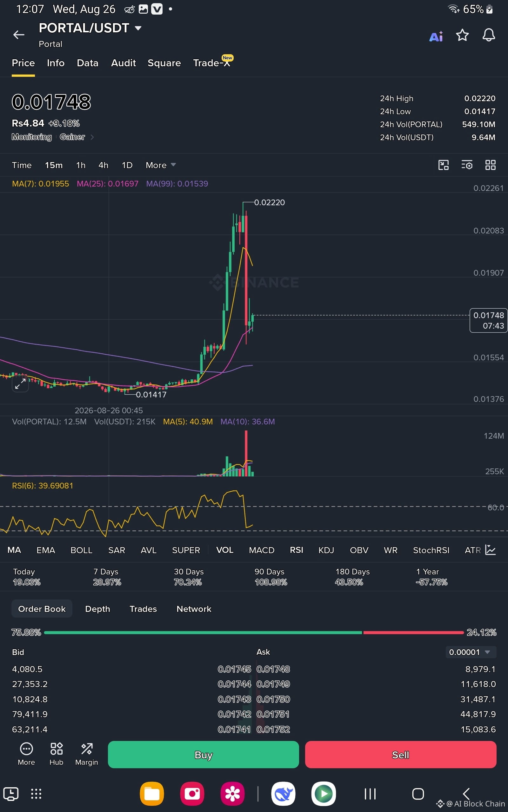The width and height of the screenshot is (508, 812).
Task: Toggle the WR sub-indicator
Action: point(391,550)
